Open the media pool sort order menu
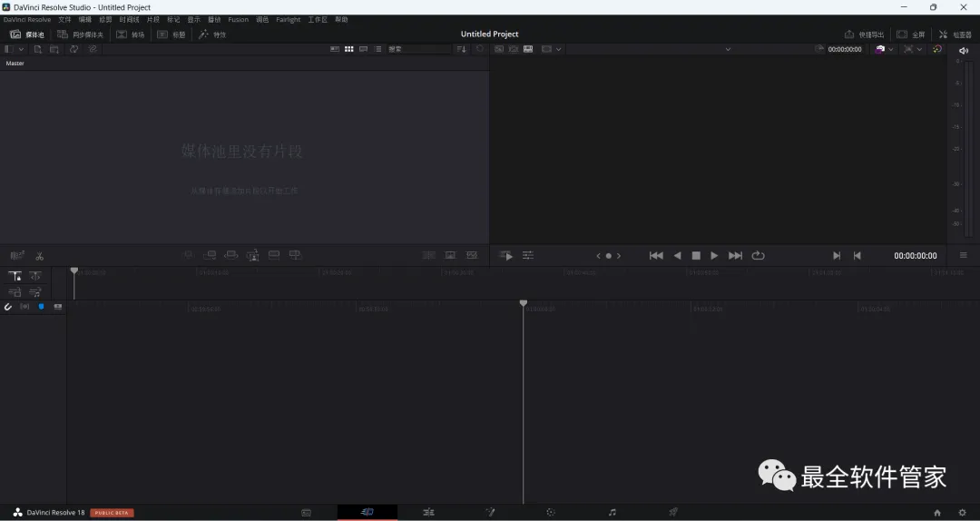The width and height of the screenshot is (980, 521). [x=461, y=49]
